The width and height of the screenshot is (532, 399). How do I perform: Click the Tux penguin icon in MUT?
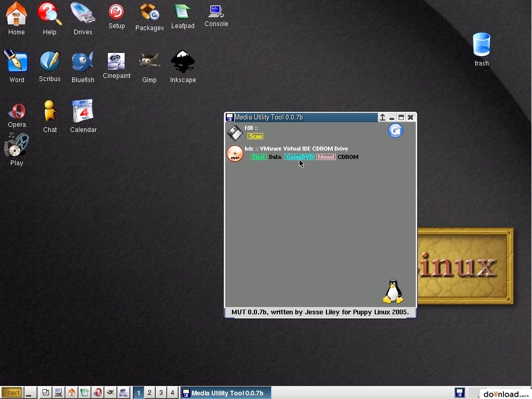[x=393, y=291]
